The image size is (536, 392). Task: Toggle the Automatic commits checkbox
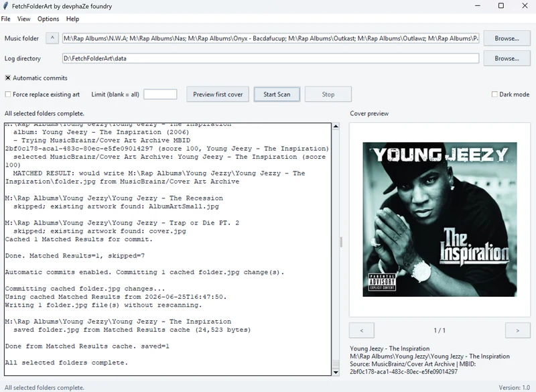pyautogui.click(x=8, y=78)
